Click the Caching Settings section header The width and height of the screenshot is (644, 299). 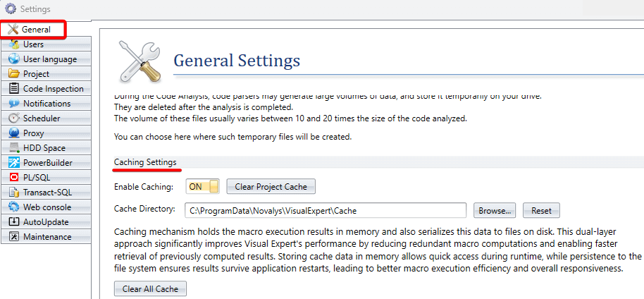(145, 162)
